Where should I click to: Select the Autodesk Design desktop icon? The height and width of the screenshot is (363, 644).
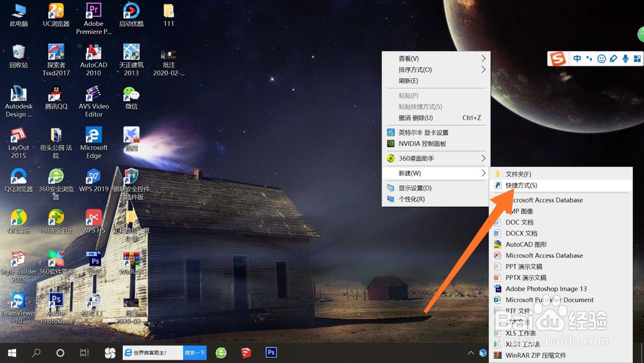pyautogui.click(x=19, y=101)
